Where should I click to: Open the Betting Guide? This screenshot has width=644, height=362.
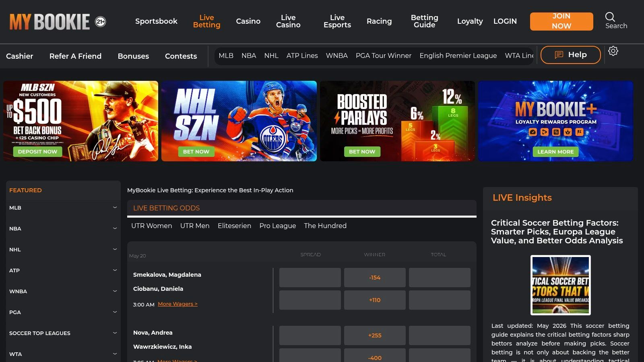tap(424, 21)
